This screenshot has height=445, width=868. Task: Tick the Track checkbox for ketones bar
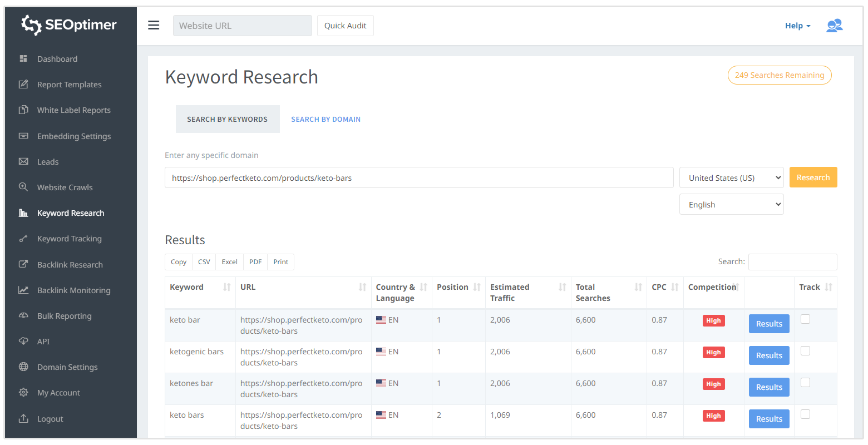tap(805, 383)
